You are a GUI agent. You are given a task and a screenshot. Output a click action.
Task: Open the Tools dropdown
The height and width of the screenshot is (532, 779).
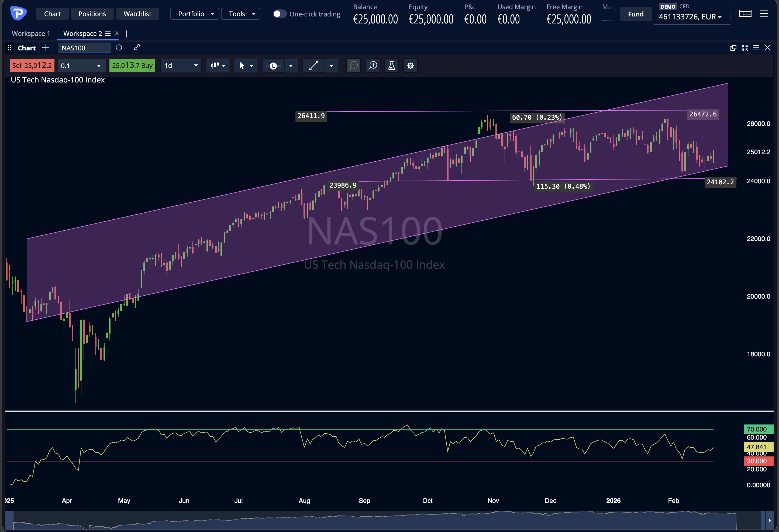tap(240, 14)
